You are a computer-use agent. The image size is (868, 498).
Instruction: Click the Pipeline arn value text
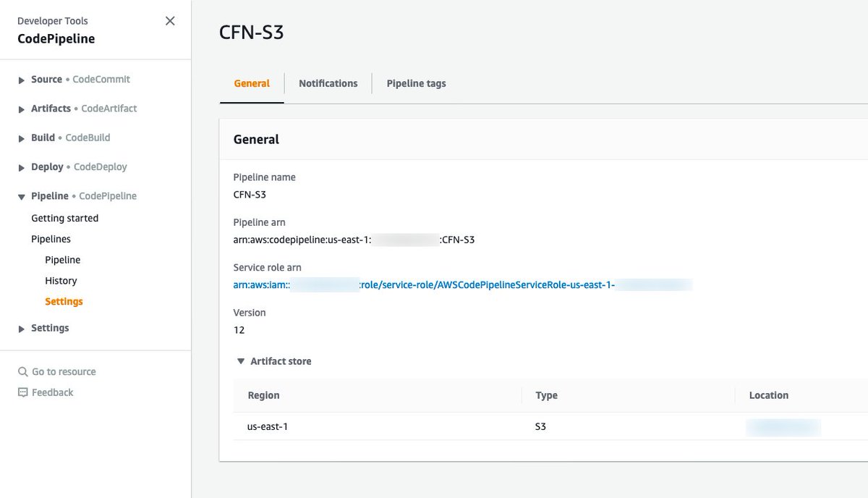click(354, 240)
